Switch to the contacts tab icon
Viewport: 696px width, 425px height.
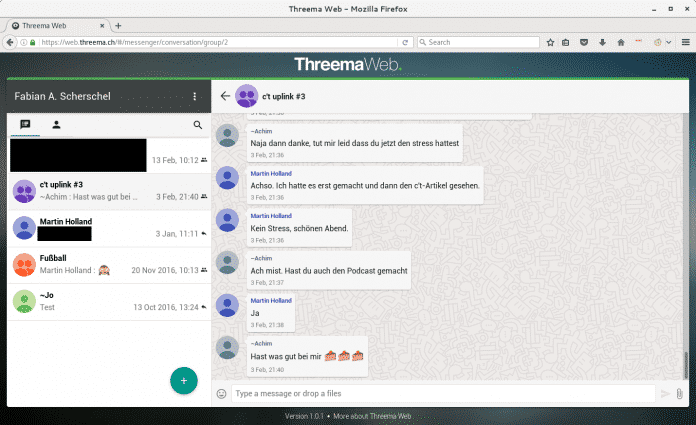(56, 125)
